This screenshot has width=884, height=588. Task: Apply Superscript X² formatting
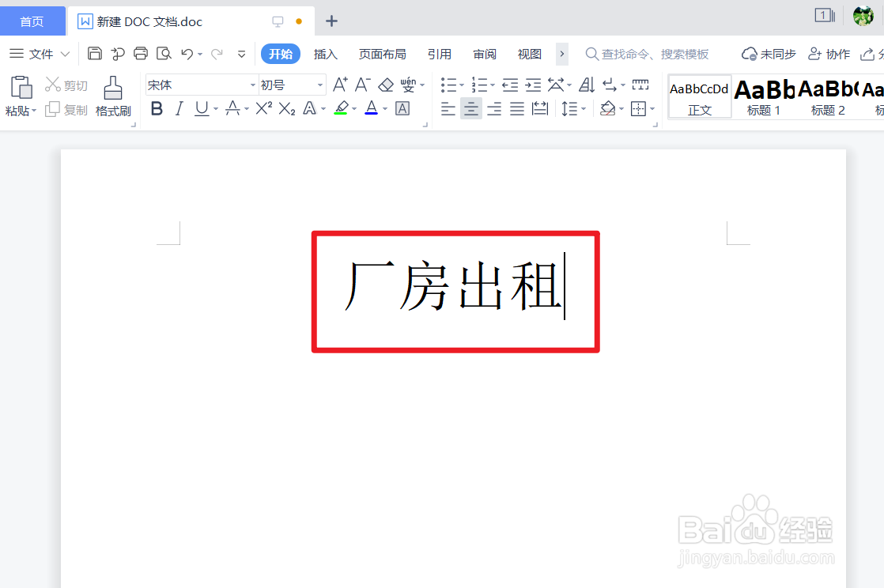pyautogui.click(x=263, y=108)
